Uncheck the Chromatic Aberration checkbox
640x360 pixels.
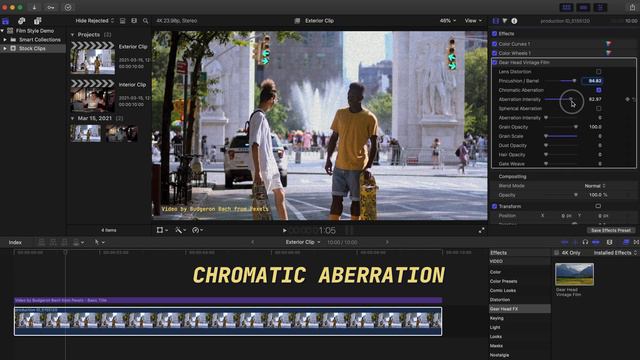click(598, 90)
